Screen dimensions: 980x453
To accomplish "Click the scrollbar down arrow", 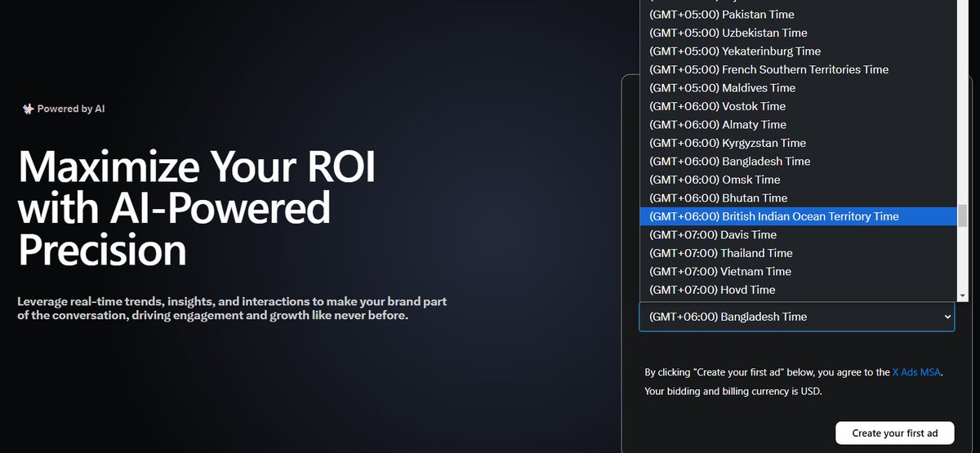I will coord(963,295).
